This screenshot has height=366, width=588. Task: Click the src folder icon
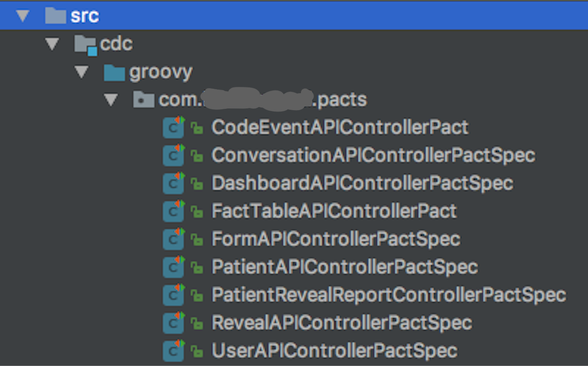(55, 16)
